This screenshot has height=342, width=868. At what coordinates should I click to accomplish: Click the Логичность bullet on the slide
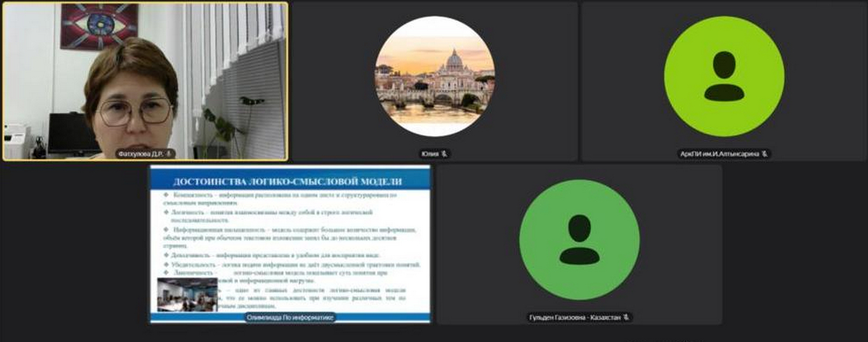[272, 212]
